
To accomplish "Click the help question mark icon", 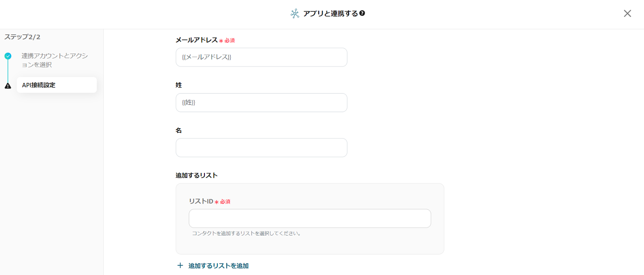I will click(362, 13).
